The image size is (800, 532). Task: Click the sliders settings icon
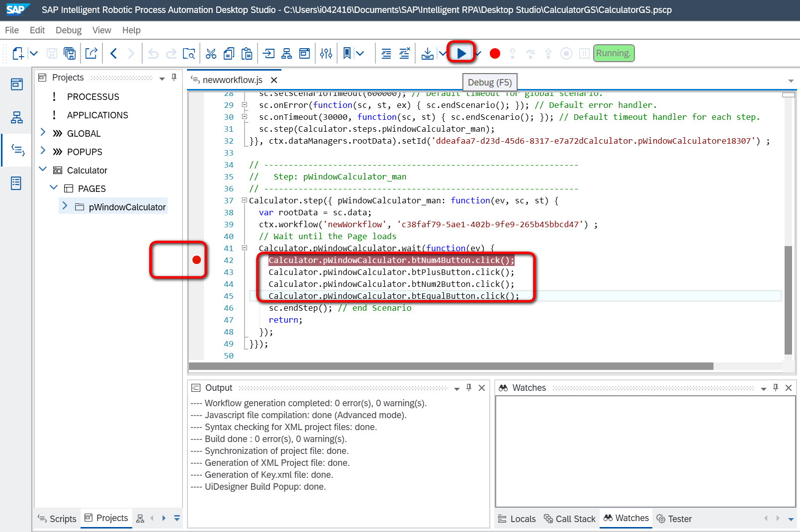[x=326, y=53]
